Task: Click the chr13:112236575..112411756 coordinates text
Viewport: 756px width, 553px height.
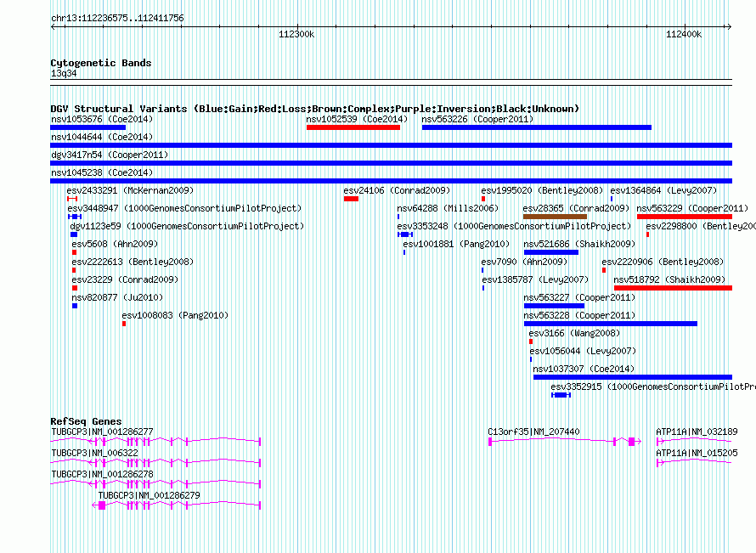Action: (117, 18)
